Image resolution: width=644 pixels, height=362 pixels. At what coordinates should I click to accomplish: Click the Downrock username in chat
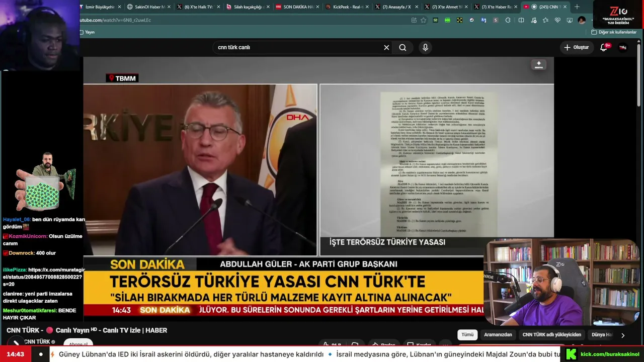[x=22, y=253]
